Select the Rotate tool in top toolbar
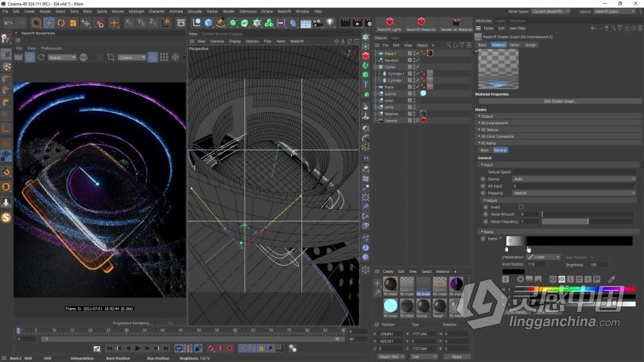This screenshot has width=644, height=362. [x=60, y=23]
